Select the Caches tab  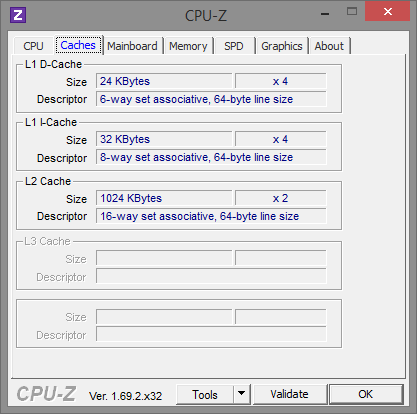78,45
